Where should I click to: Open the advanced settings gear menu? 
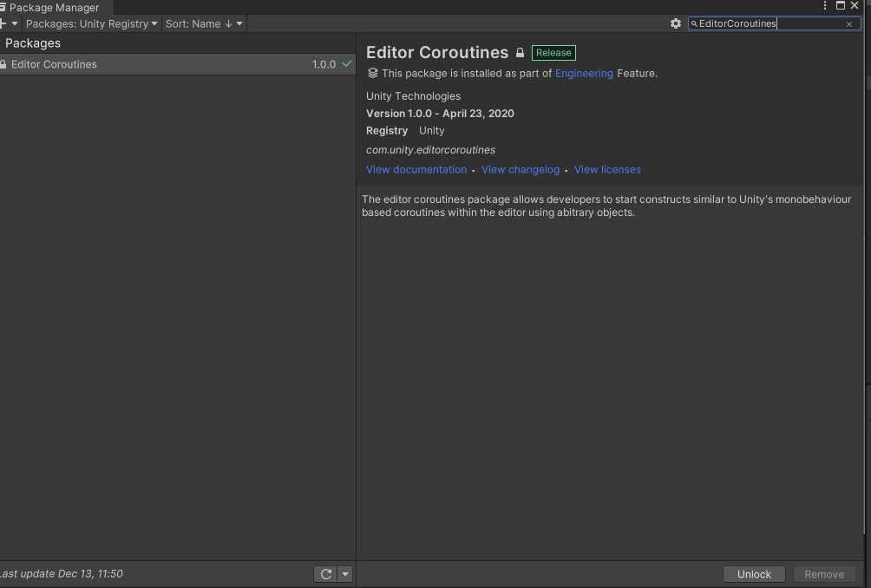tap(676, 23)
